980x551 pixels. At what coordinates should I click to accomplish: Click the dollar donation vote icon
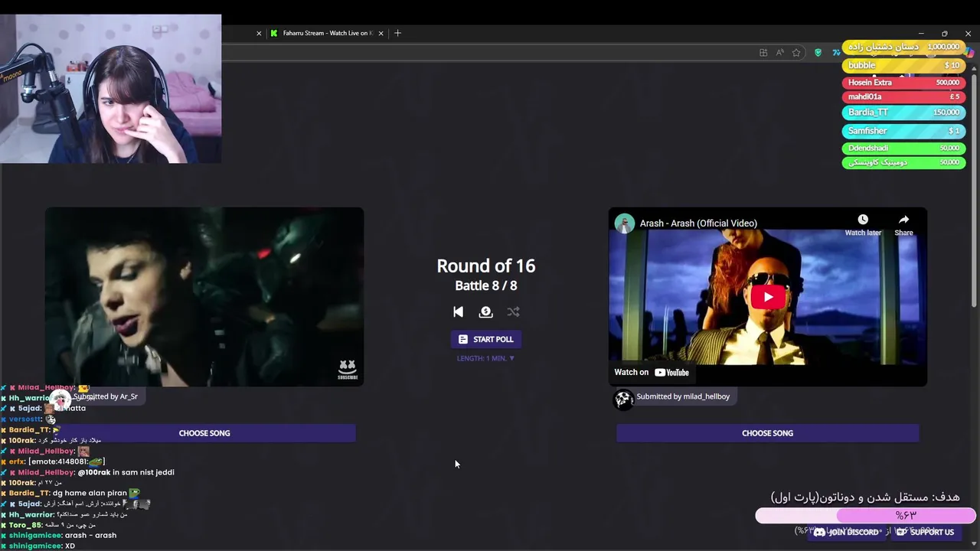[x=485, y=311]
